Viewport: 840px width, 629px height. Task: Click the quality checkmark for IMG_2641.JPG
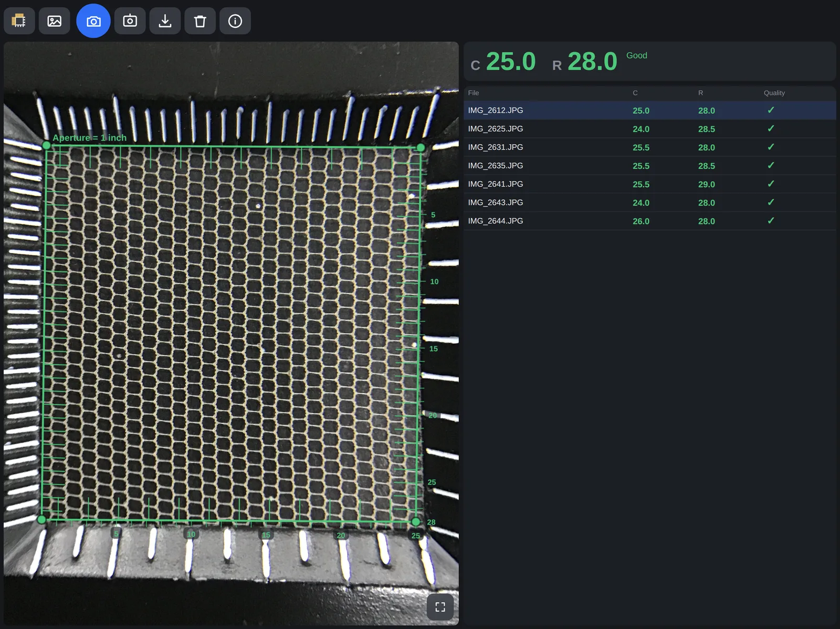click(x=771, y=184)
